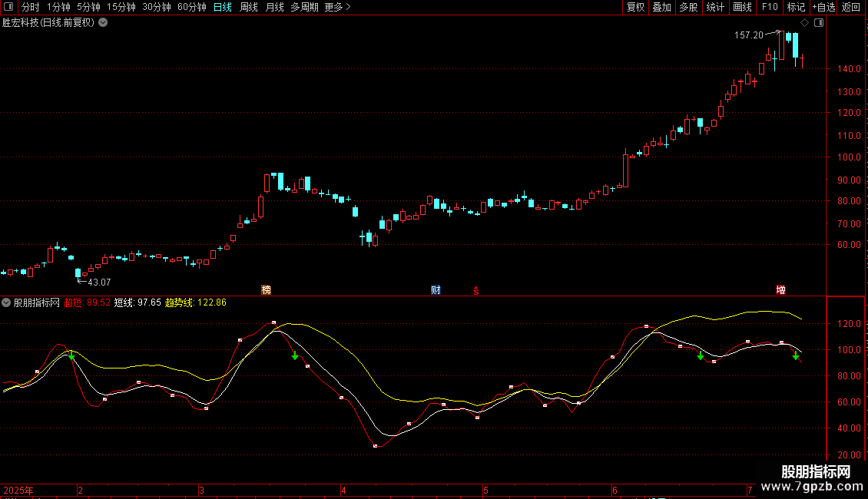Switch to 月线 monthly chart

(x=274, y=7)
